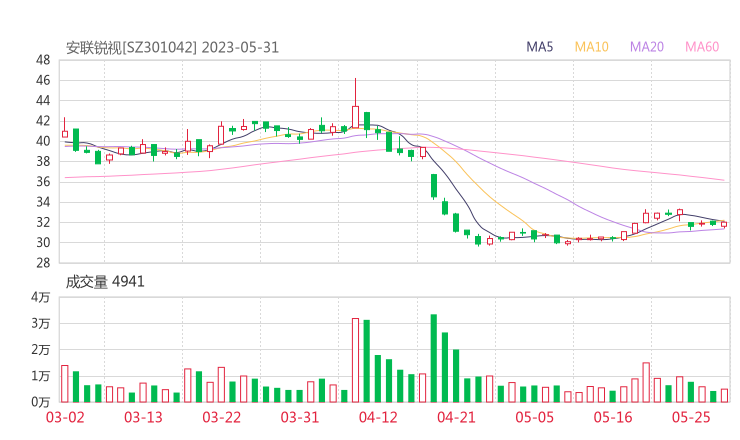Viewport: 740px width, 440px height.
Task: Click the 05-05 date axis label
Action: click(535, 417)
